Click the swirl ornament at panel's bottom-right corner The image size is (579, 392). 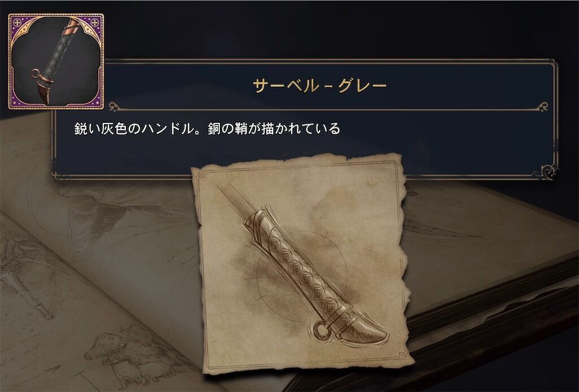click(x=547, y=171)
